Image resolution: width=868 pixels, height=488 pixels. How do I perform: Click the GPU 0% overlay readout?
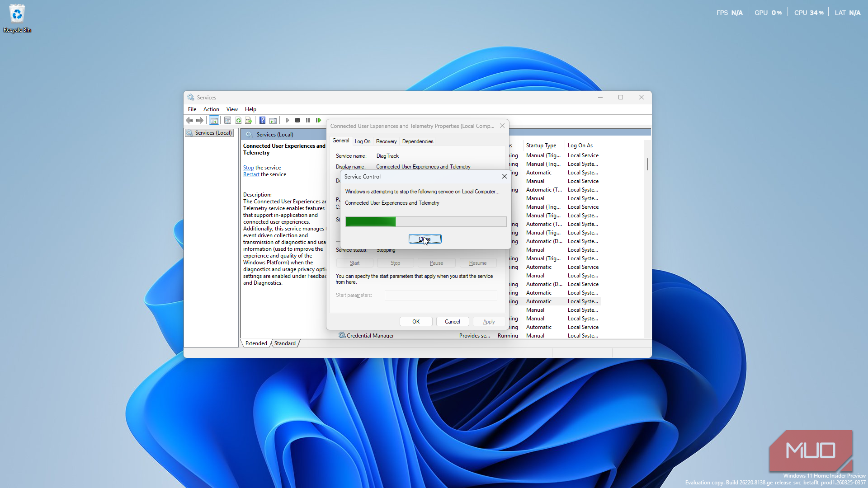click(x=768, y=13)
